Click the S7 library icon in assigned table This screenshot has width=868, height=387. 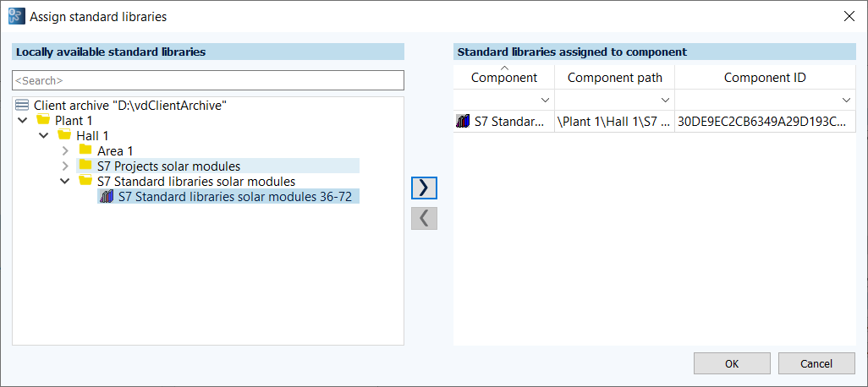463,122
